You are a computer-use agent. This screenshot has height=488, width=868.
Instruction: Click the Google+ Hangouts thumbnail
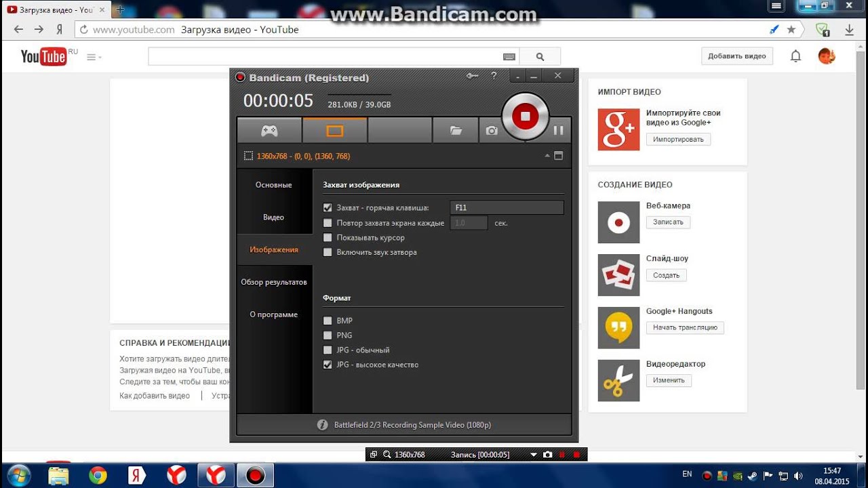click(x=618, y=328)
